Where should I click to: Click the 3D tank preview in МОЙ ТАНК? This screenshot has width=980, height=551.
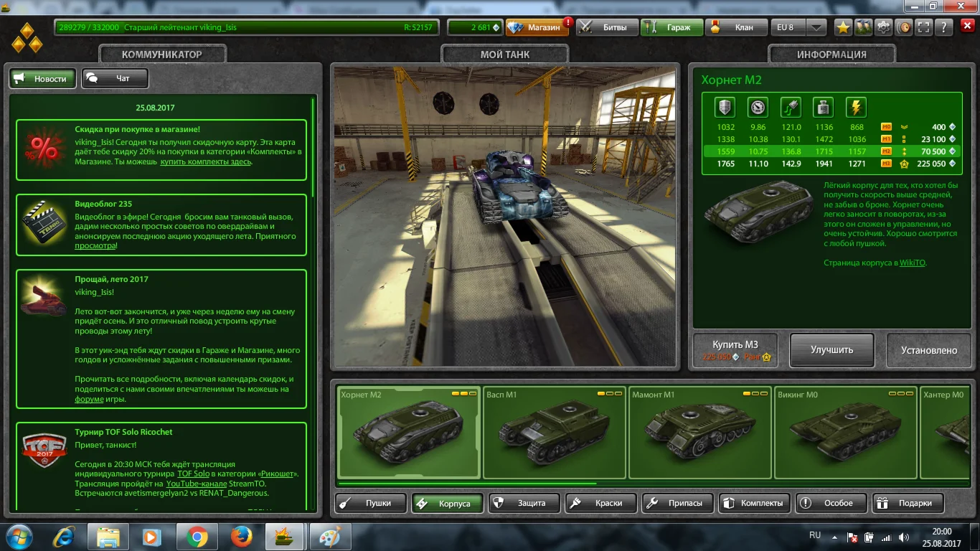(504, 217)
